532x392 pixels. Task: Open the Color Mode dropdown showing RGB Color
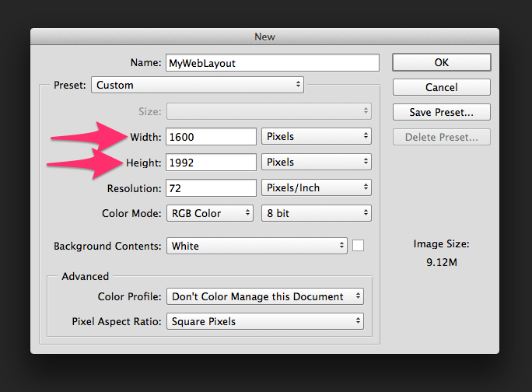[x=210, y=213]
